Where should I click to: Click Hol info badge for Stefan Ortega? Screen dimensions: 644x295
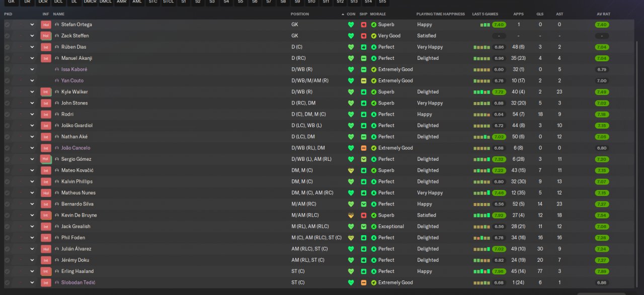click(46, 25)
